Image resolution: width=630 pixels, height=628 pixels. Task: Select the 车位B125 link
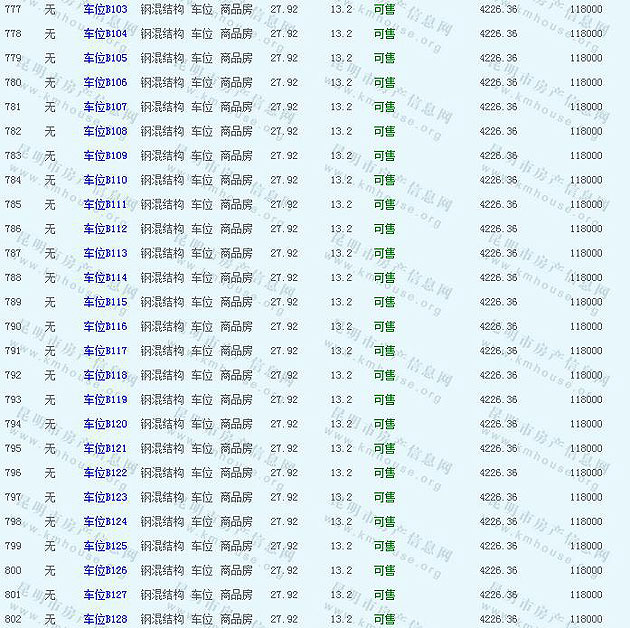click(x=105, y=546)
